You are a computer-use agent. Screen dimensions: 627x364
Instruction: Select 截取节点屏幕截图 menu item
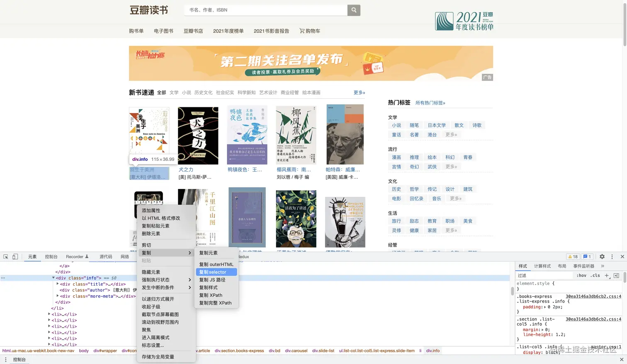(x=166, y=315)
